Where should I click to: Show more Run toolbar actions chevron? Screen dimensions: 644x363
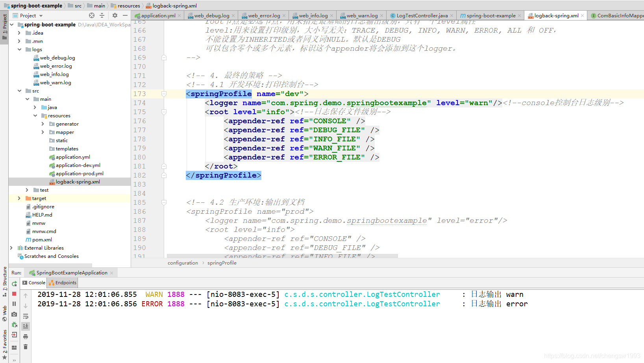pyautogui.click(x=14, y=360)
